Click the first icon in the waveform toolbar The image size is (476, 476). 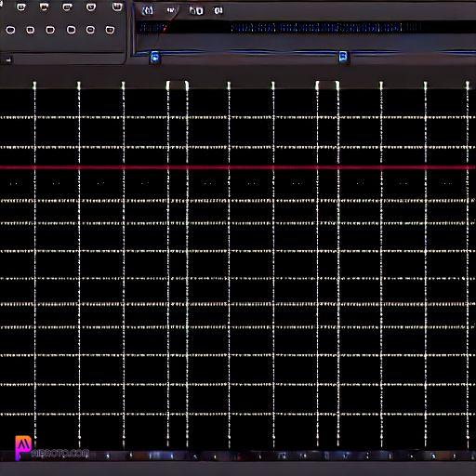point(148,11)
